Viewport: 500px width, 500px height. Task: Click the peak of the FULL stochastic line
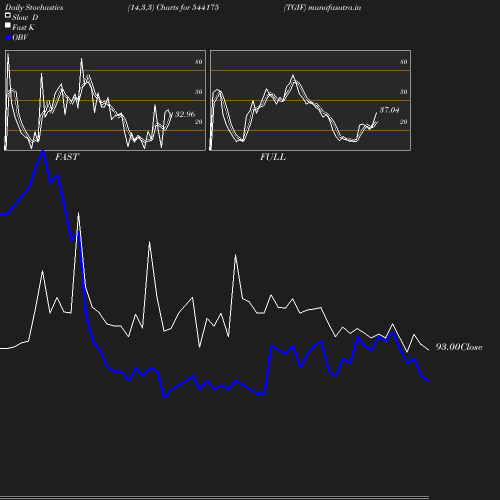pos(293,76)
